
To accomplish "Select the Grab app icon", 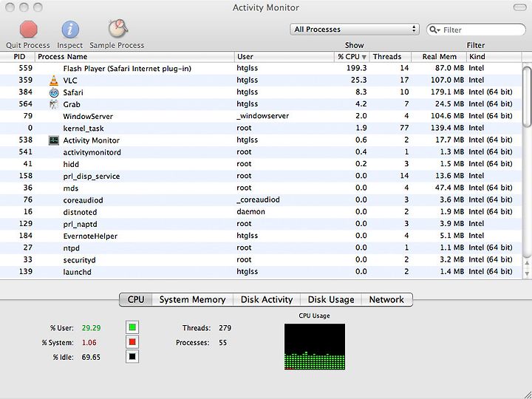I will coord(54,104).
